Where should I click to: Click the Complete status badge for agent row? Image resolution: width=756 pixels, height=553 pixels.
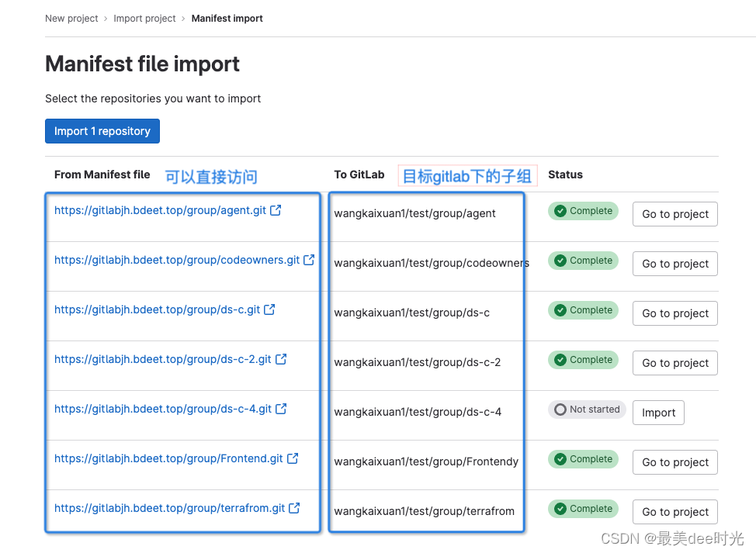tap(583, 211)
